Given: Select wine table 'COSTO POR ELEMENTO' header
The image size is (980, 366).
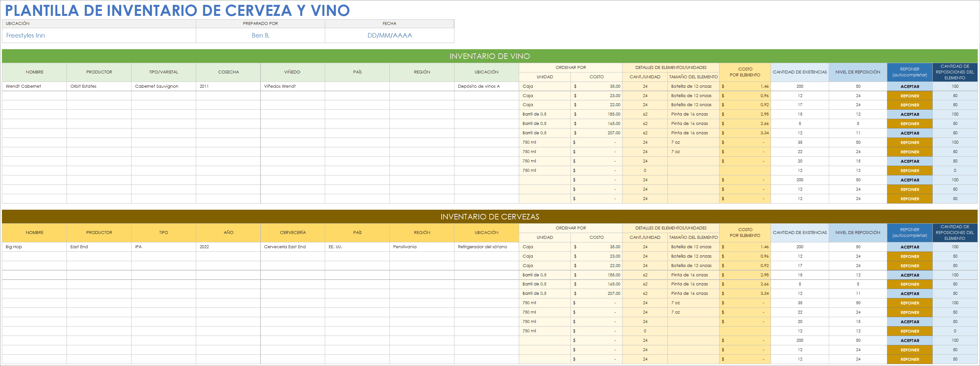Looking at the screenshot, I should pos(745,72).
